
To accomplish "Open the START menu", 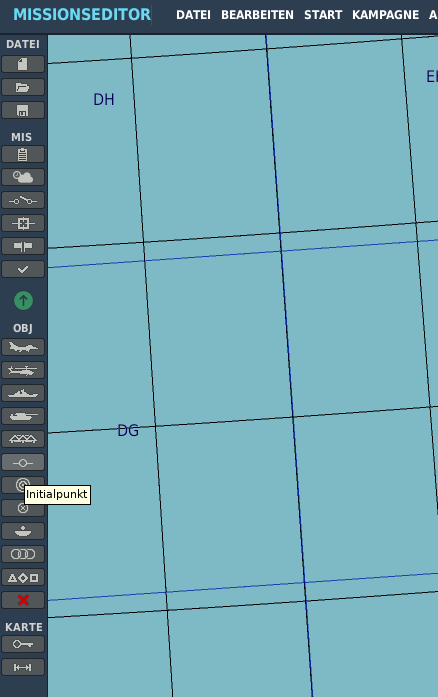I will point(323,15).
